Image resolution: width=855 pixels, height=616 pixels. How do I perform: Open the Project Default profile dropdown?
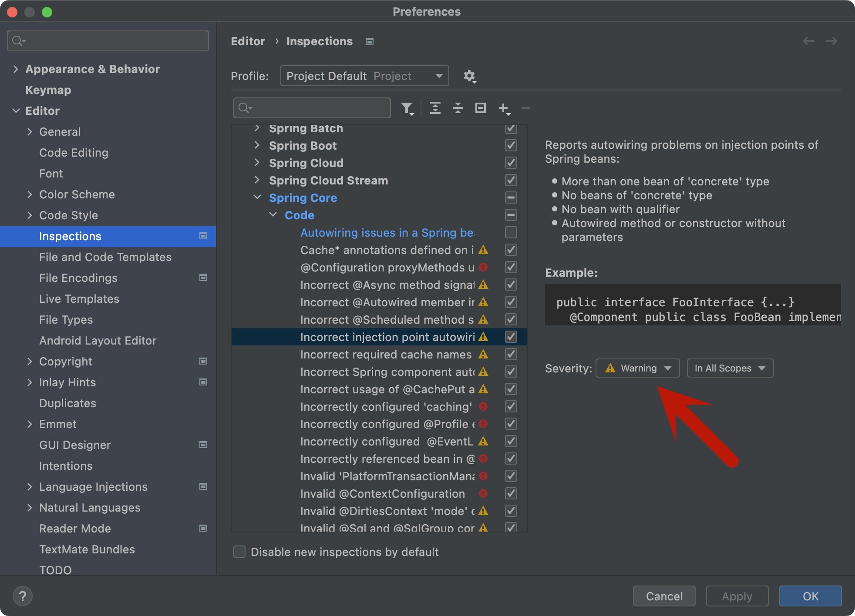(x=364, y=76)
